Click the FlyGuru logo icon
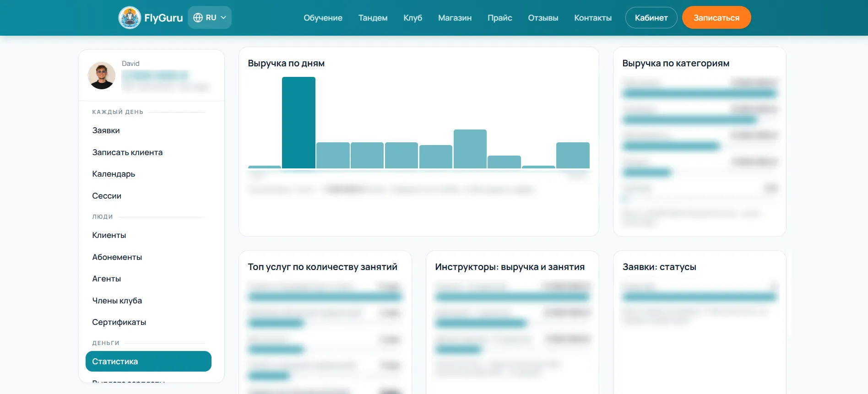Image resolution: width=868 pixels, height=394 pixels. pyautogui.click(x=130, y=18)
